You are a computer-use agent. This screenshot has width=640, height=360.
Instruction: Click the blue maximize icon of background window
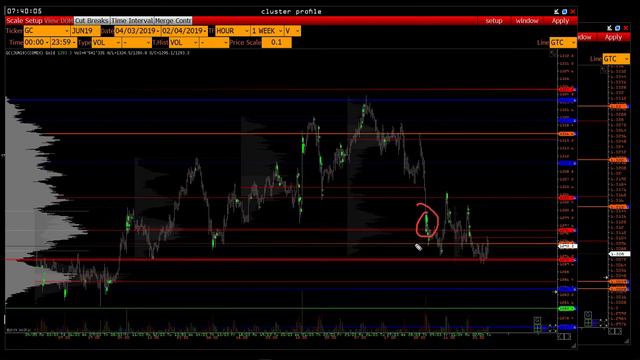click(618, 28)
